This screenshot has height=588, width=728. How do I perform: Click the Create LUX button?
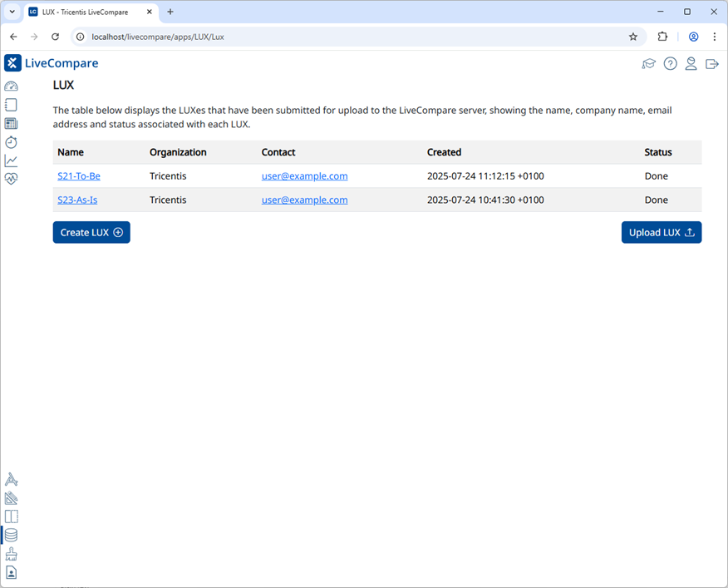[x=91, y=232]
